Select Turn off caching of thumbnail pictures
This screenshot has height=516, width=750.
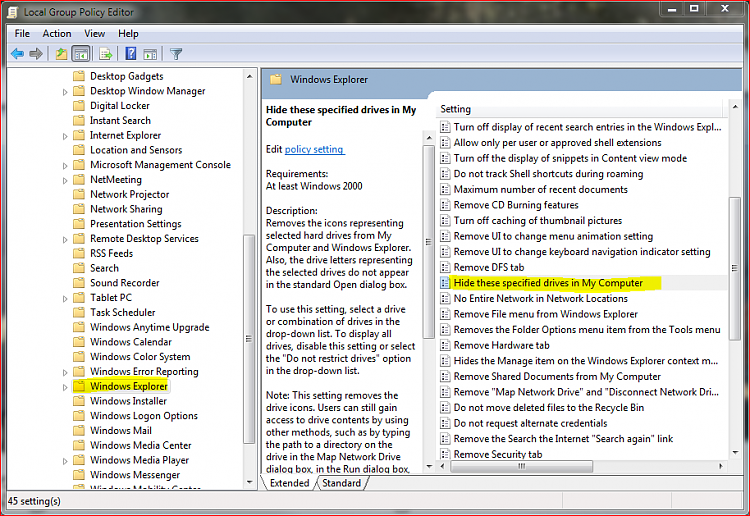click(538, 221)
